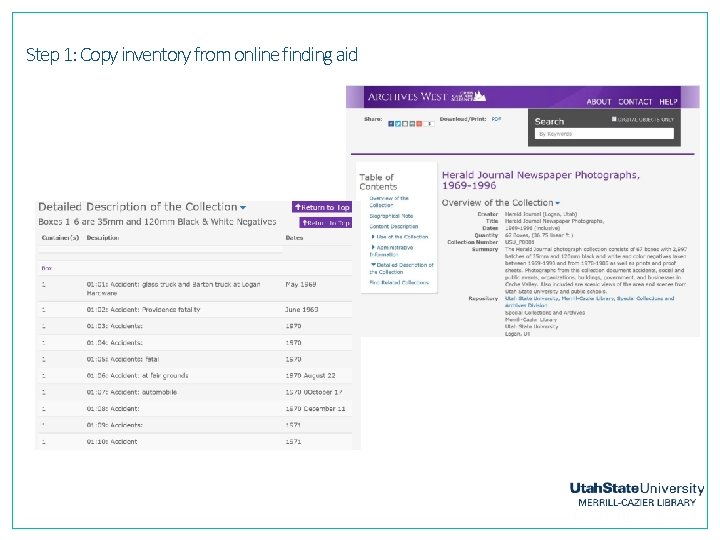Open the CONTACT menu item
Viewport: 720px width, 540px height.
tap(635, 102)
